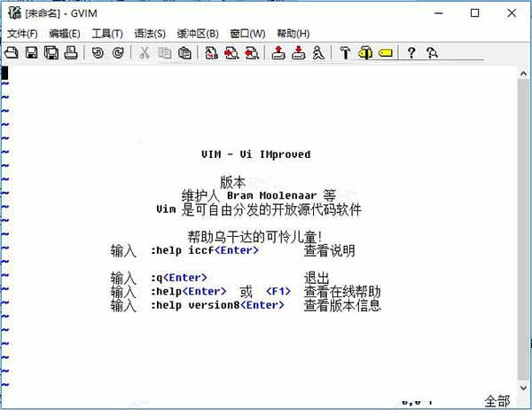
Task: Click the ':help version8<Enter>' text
Action: coord(217,305)
